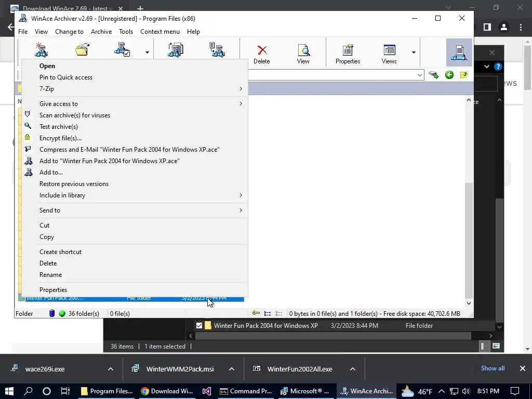Open the View menu
Viewport: 532px width, 399px height.
(x=41, y=32)
